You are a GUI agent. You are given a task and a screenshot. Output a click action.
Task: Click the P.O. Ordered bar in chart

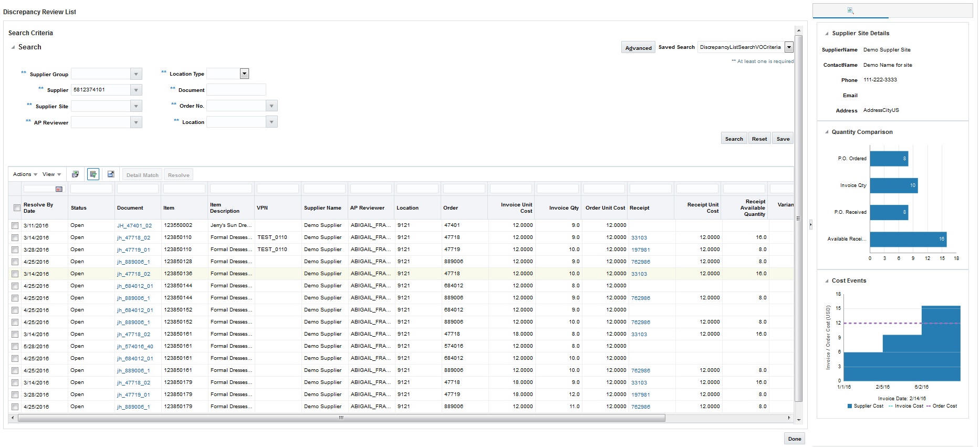pyautogui.click(x=889, y=159)
